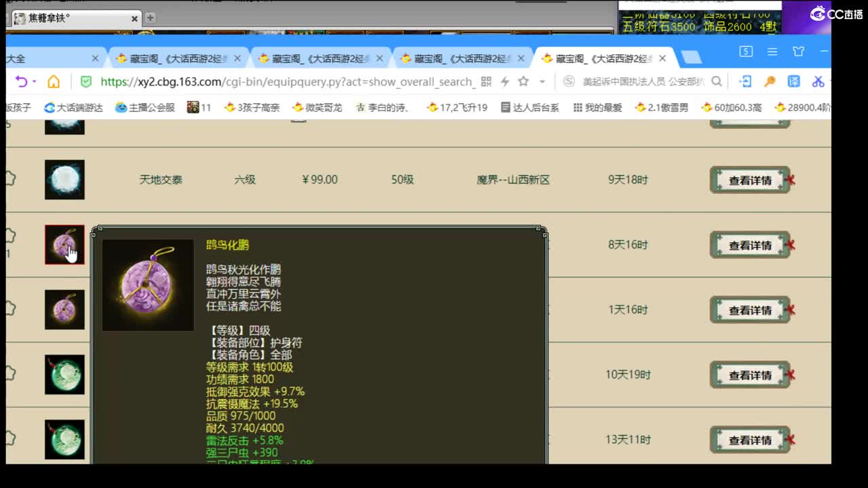Open the browser home page icon

[x=54, y=81]
